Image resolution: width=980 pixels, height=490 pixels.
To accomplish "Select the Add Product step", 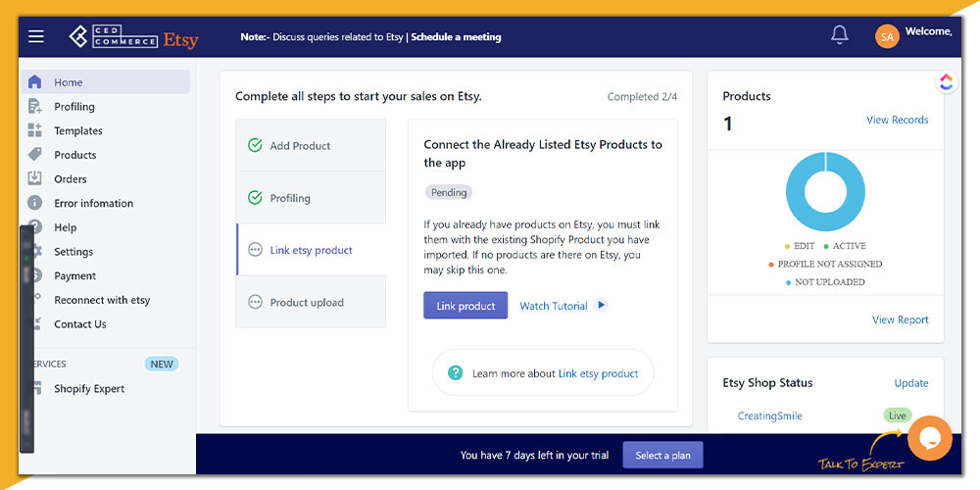I will click(x=311, y=146).
